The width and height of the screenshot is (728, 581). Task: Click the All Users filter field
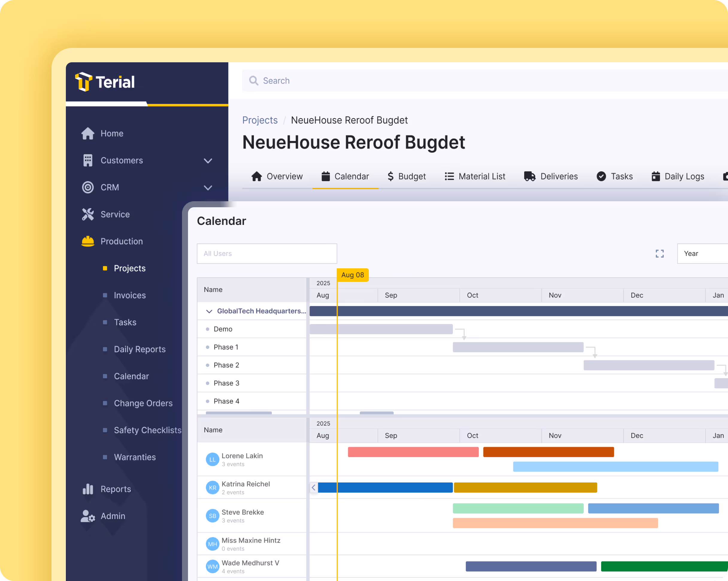click(x=267, y=253)
